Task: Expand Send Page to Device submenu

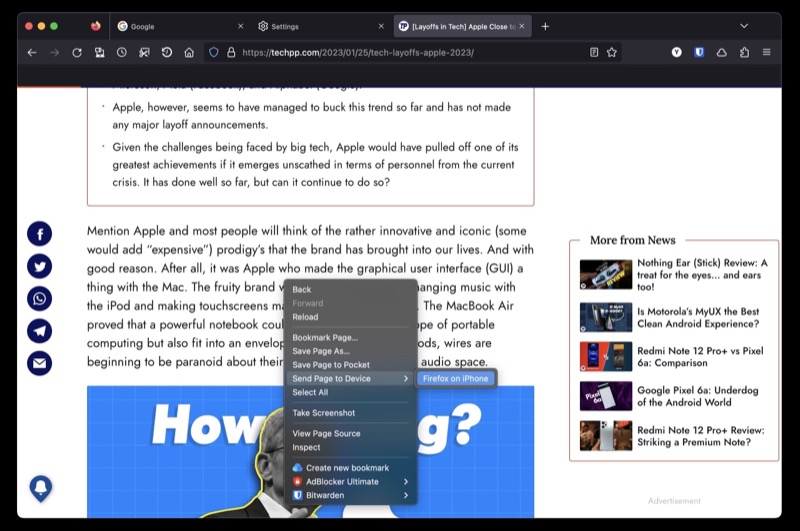Action: (349, 378)
